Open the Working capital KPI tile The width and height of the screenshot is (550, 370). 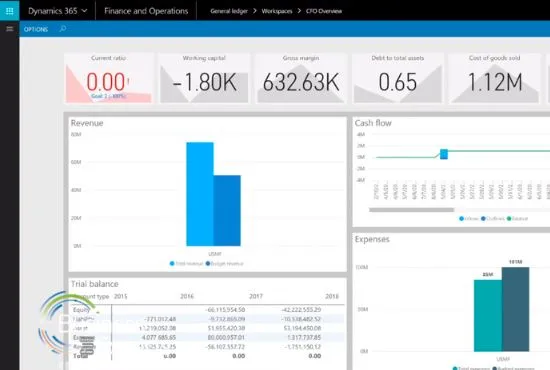pyautogui.click(x=204, y=78)
